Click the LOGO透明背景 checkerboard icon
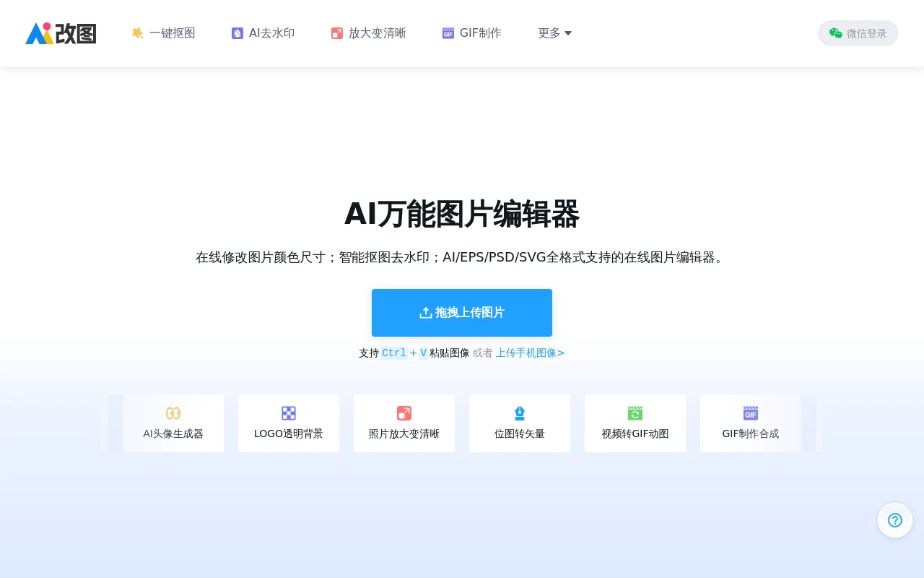Screen dimensions: 924x578 (289, 413)
